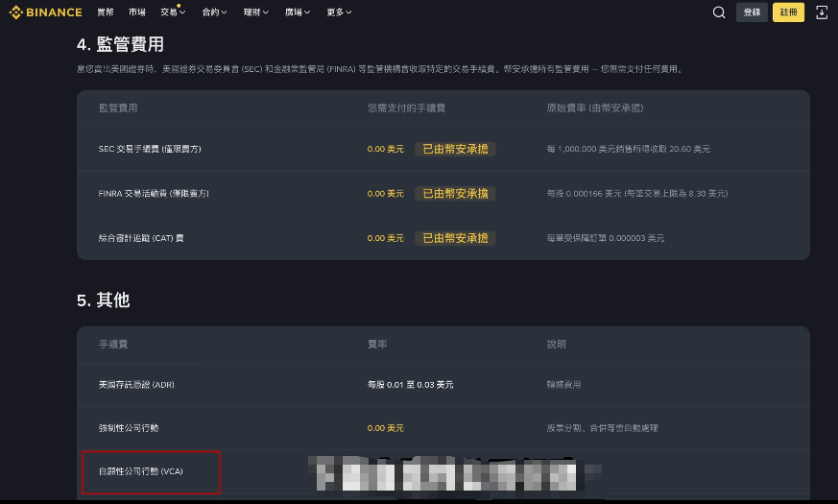Select ADR rate '每股 0.01 至 0.03 美元'
This screenshot has width=838, height=504.
[x=411, y=385]
